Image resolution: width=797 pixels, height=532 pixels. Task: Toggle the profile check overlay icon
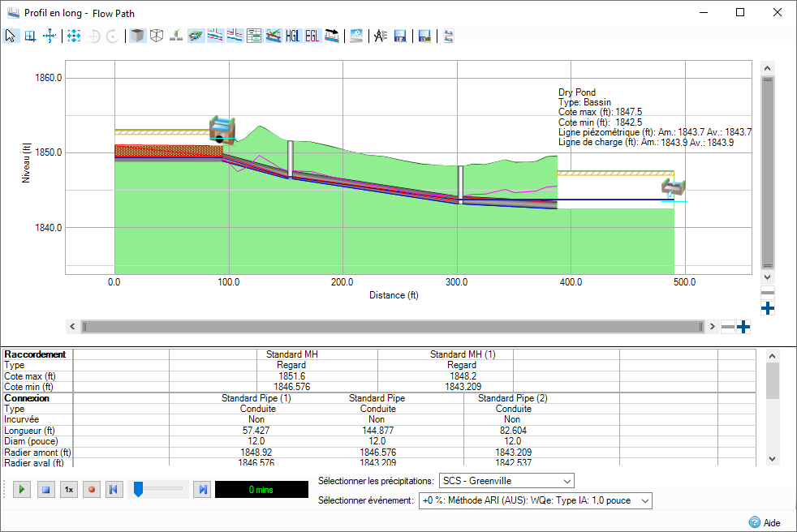point(274,36)
